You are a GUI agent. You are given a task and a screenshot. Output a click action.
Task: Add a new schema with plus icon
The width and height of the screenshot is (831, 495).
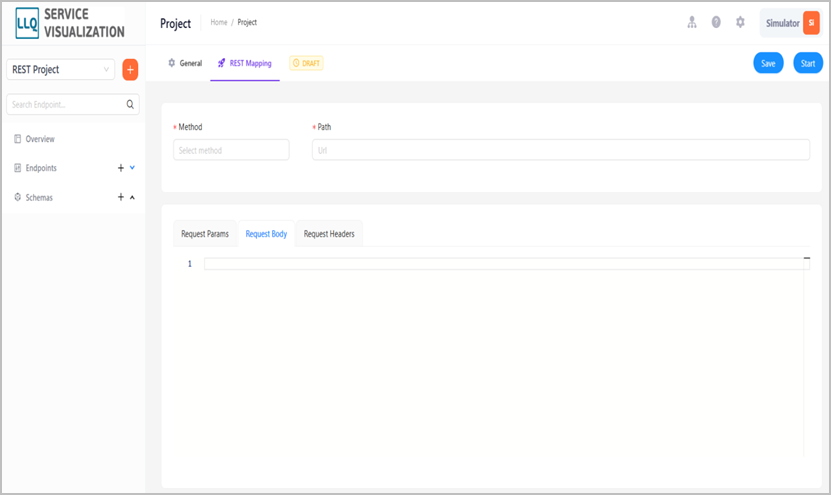tap(121, 197)
